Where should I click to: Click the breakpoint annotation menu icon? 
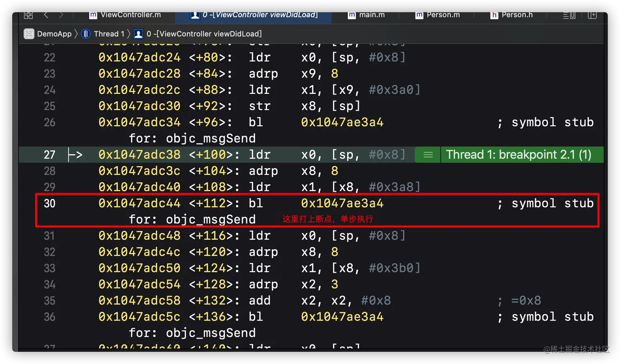coord(428,155)
